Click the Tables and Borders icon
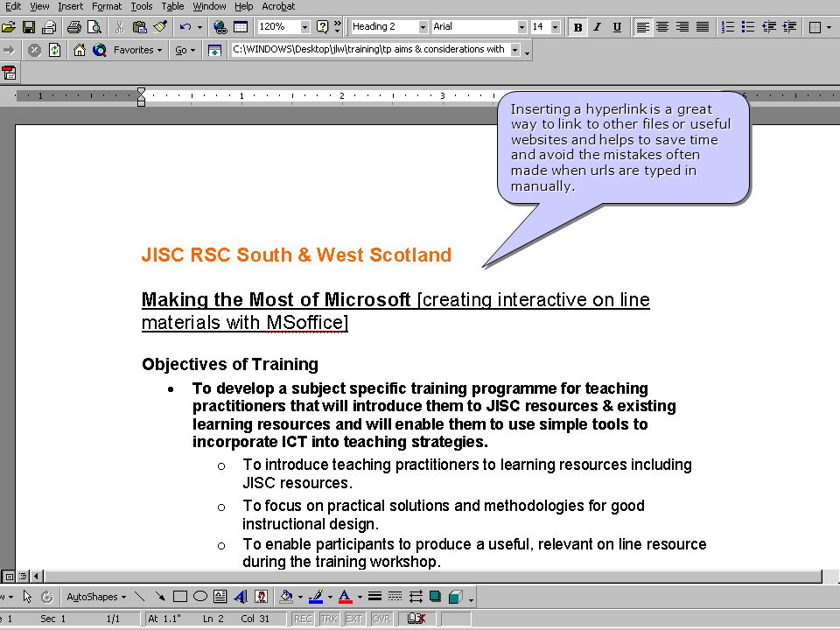840x630 pixels. (x=241, y=27)
